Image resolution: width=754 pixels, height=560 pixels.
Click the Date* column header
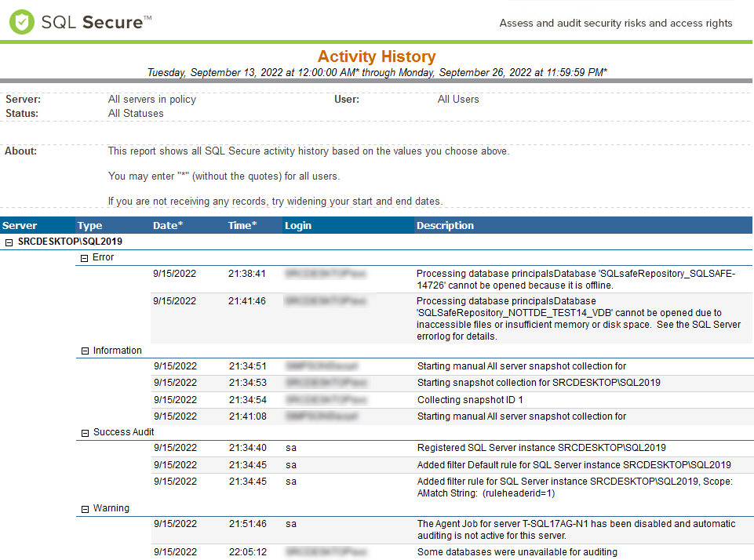(x=168, y=225)
